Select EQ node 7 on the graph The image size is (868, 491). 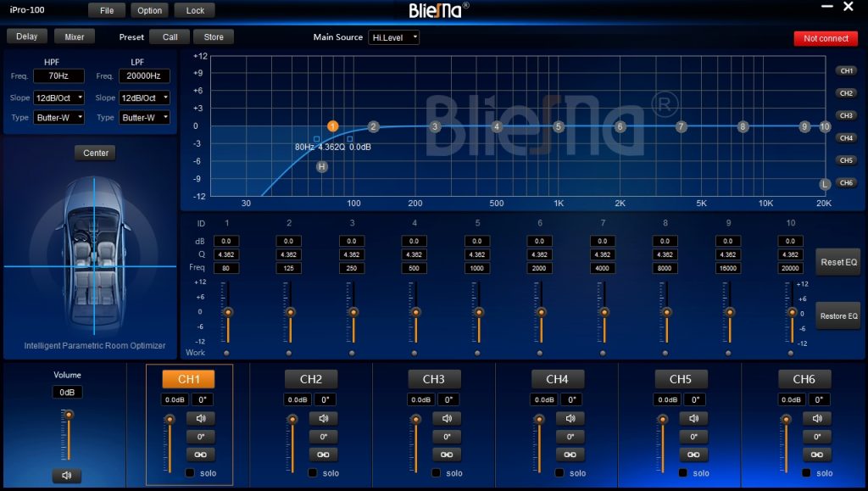coord(682,126)
